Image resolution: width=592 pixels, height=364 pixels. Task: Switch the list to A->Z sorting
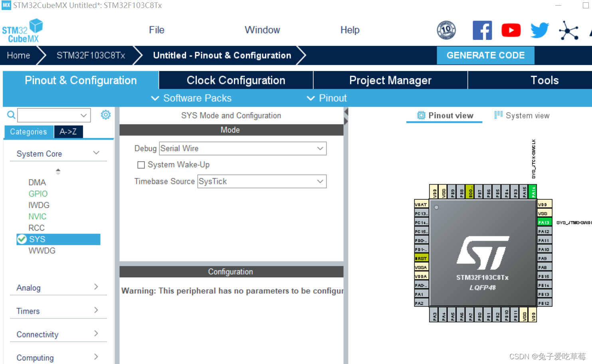(x=68, y=132)
